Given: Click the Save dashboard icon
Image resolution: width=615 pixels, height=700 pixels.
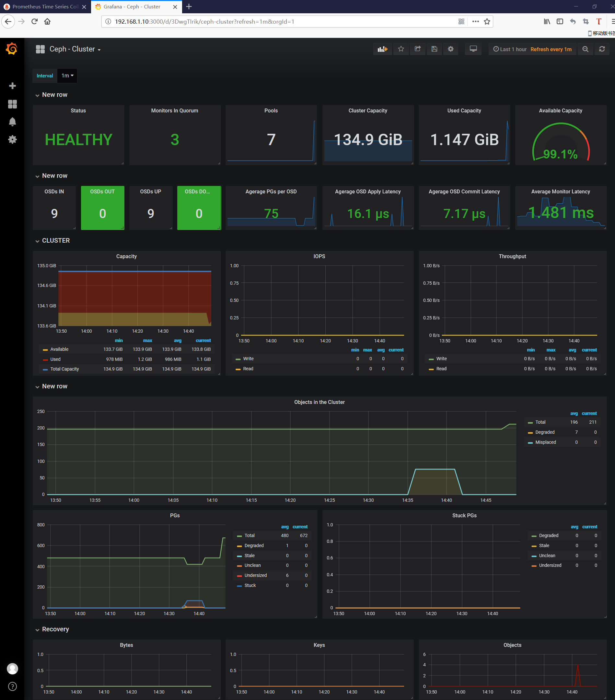Looking at the screenshot, I should click(434, 49).
